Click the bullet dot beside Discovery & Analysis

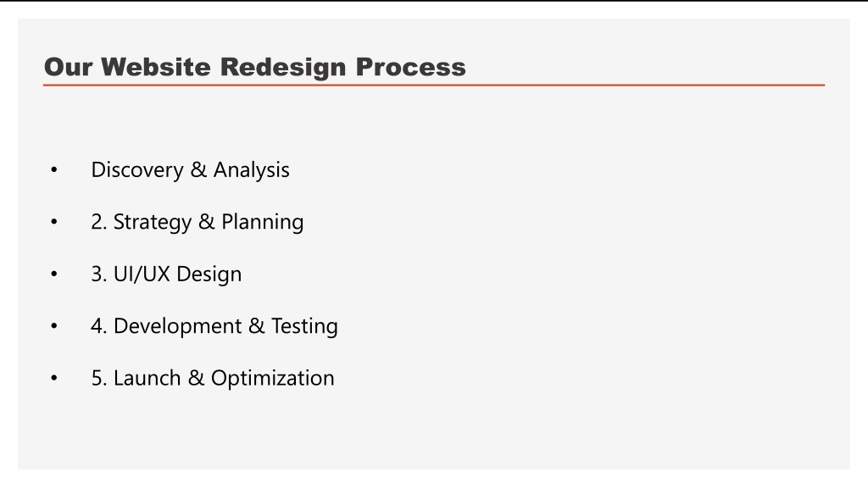click(53, 169)
